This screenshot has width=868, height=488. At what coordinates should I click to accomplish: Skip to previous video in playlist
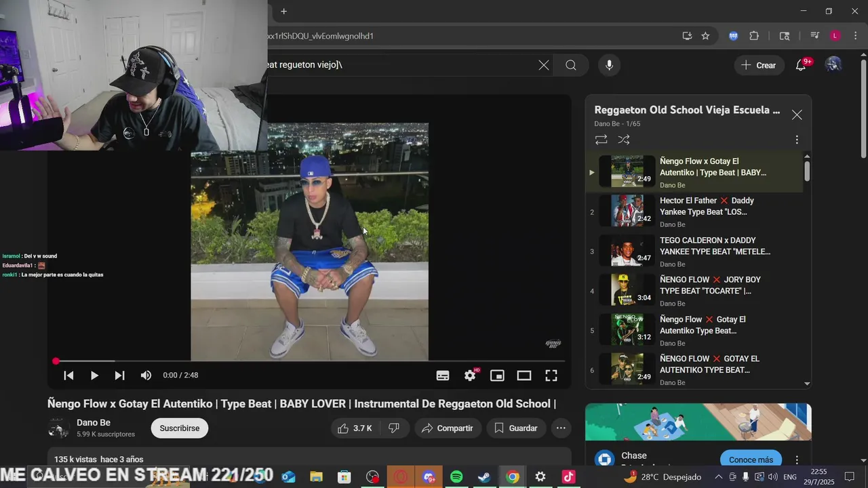(x=68, y=375)
